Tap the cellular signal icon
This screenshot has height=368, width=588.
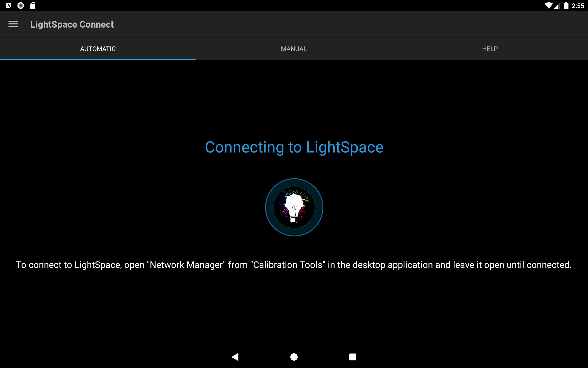pos(557,6)
